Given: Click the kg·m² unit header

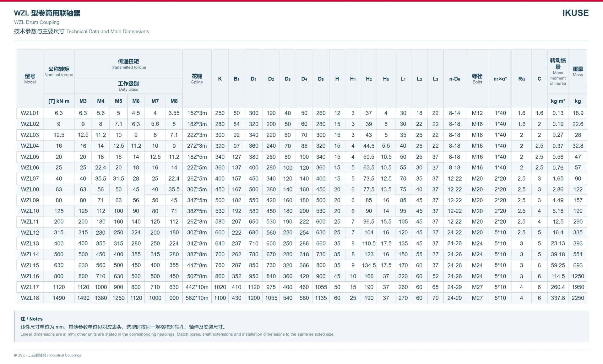Looking at the screenshot, I should [558, 101].
